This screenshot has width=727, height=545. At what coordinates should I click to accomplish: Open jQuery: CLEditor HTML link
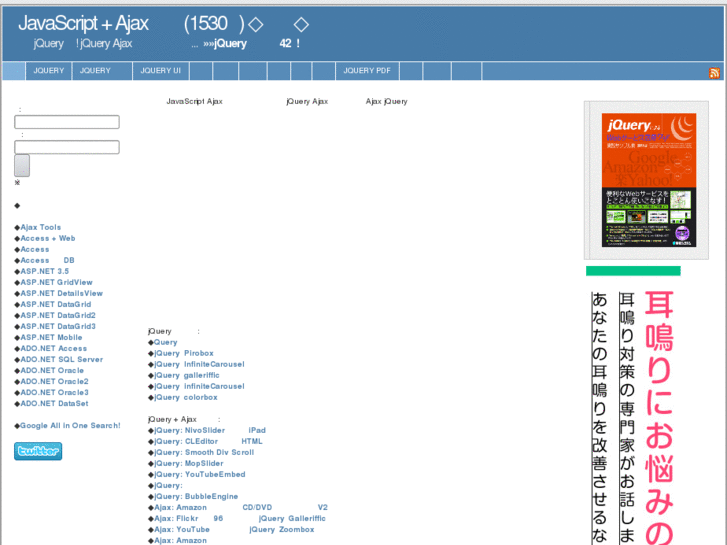[x=208, y=442]
